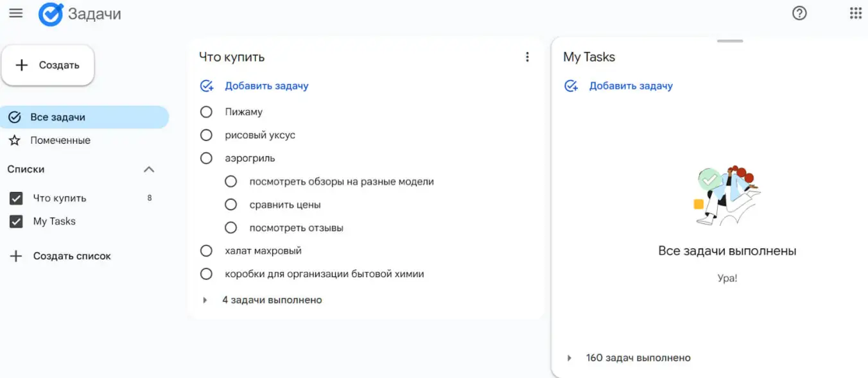The image size is (868, 378).
Task: Click add-task icon in My Tasks list
Action: pyautogui.click(x=571, y=86)
